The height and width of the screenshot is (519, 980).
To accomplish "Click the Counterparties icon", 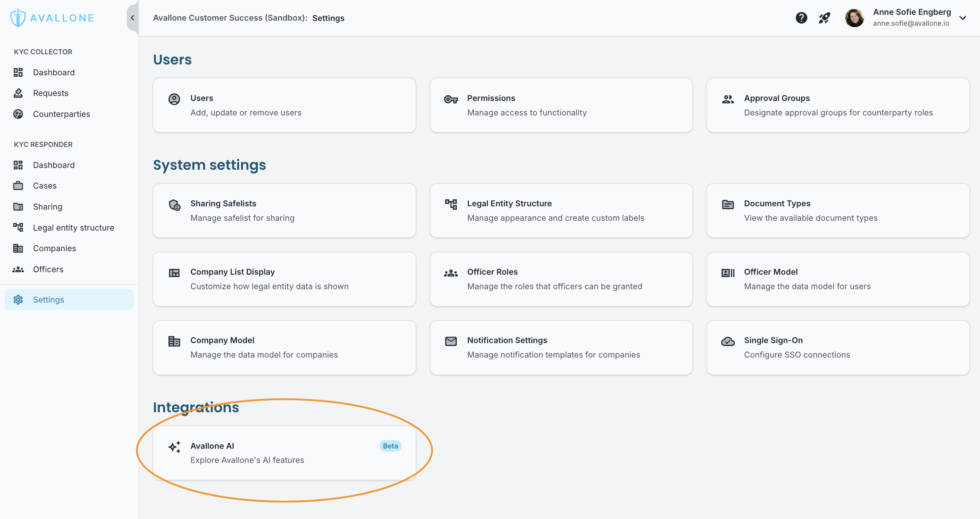I will pos(18,114).
